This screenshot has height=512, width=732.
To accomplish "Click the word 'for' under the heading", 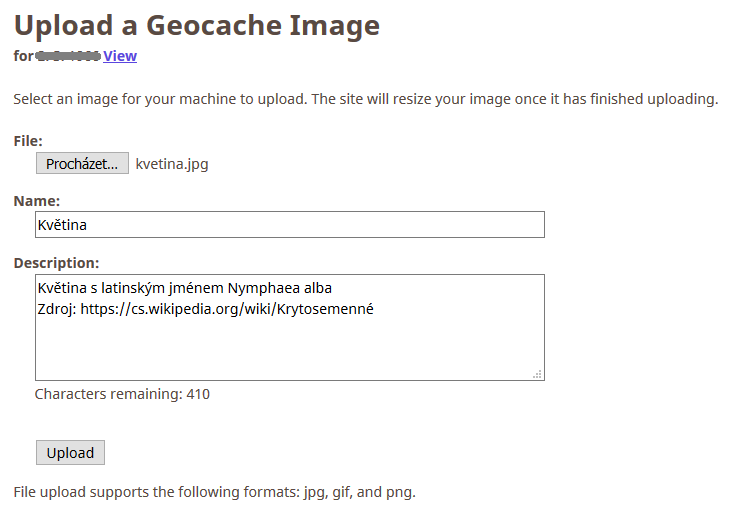I will pyautogui.click(x=23, y=56).
